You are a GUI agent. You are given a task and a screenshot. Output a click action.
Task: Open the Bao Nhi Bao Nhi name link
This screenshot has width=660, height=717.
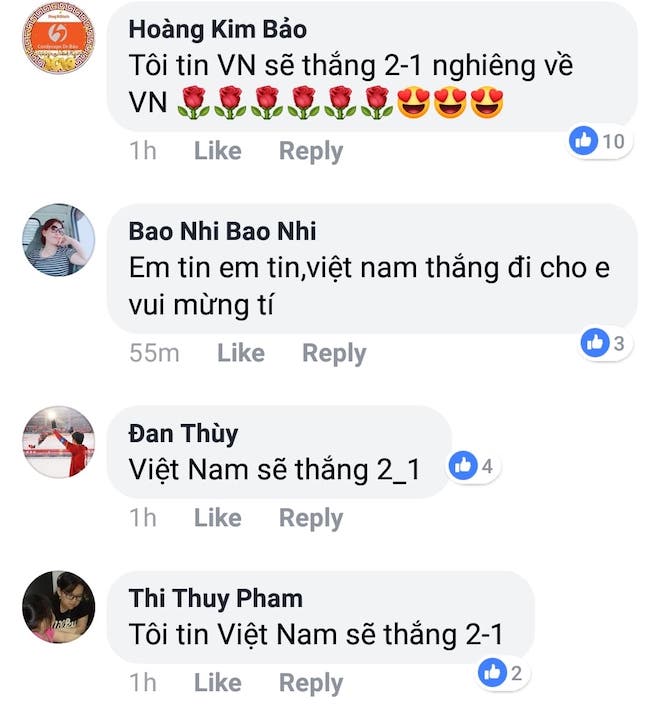[222, 231]
